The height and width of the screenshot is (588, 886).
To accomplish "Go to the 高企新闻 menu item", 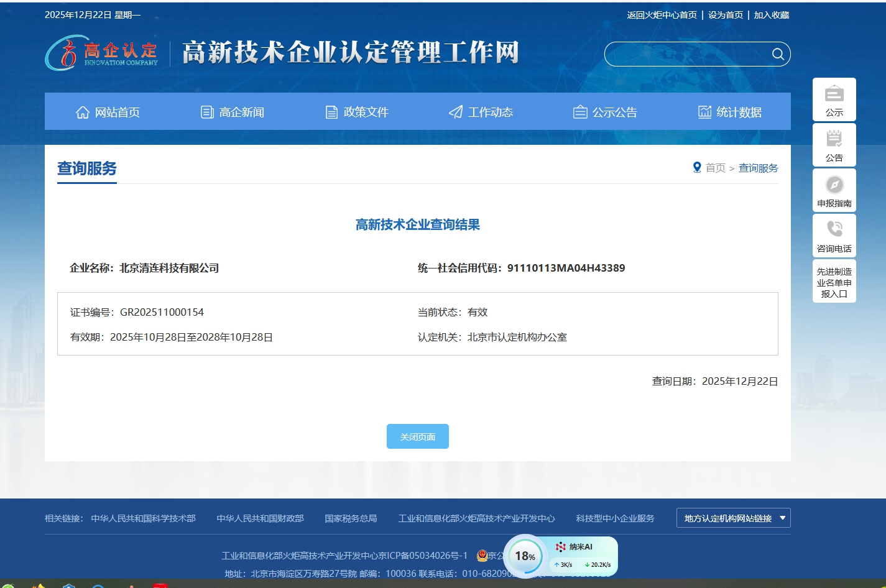I will [233, 112].
